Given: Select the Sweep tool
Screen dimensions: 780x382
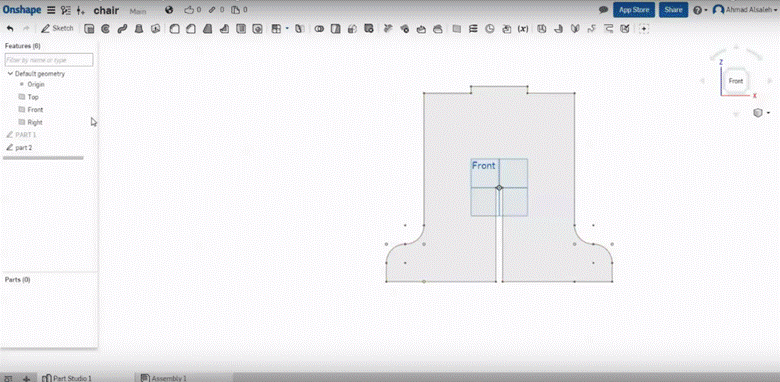Looking at the screenshot, I should click(122, 29).
